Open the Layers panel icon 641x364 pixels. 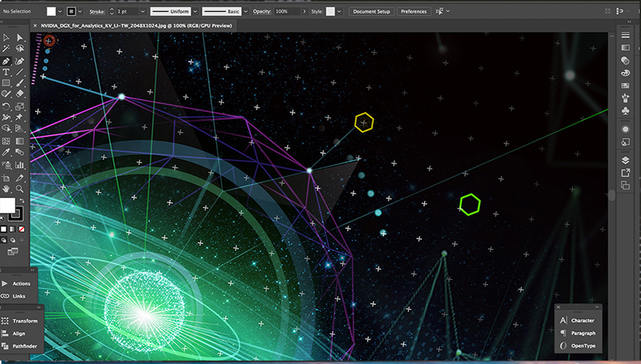tap(625, 160)
